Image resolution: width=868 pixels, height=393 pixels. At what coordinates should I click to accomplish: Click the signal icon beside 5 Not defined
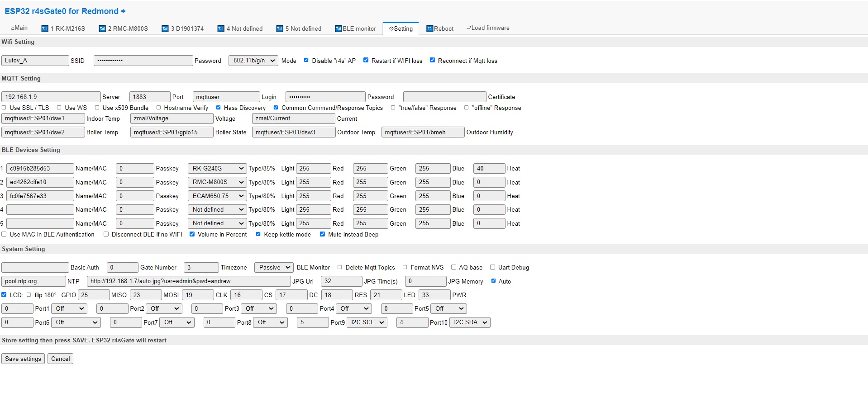pos(280,28)
